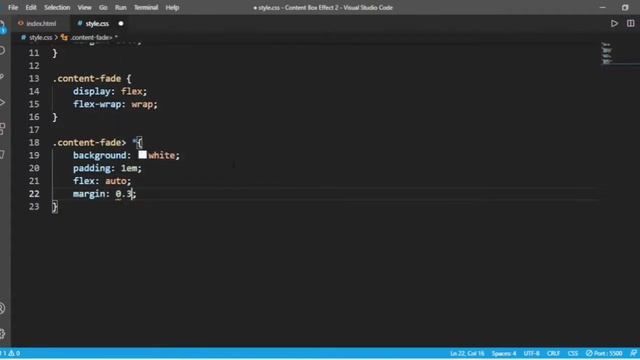
Task: Click Ln 22, Col 16 in the status bar
Action: pyautogui.click(x=467, y=353)
